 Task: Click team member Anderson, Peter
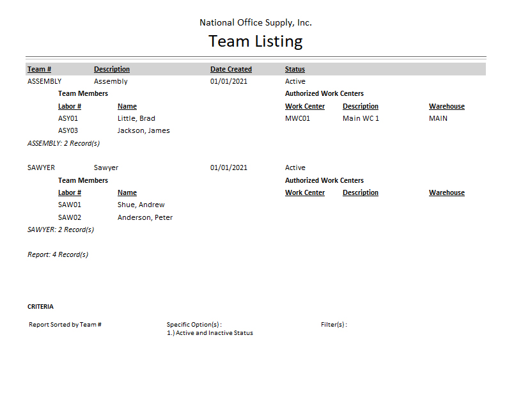(145, 217)
